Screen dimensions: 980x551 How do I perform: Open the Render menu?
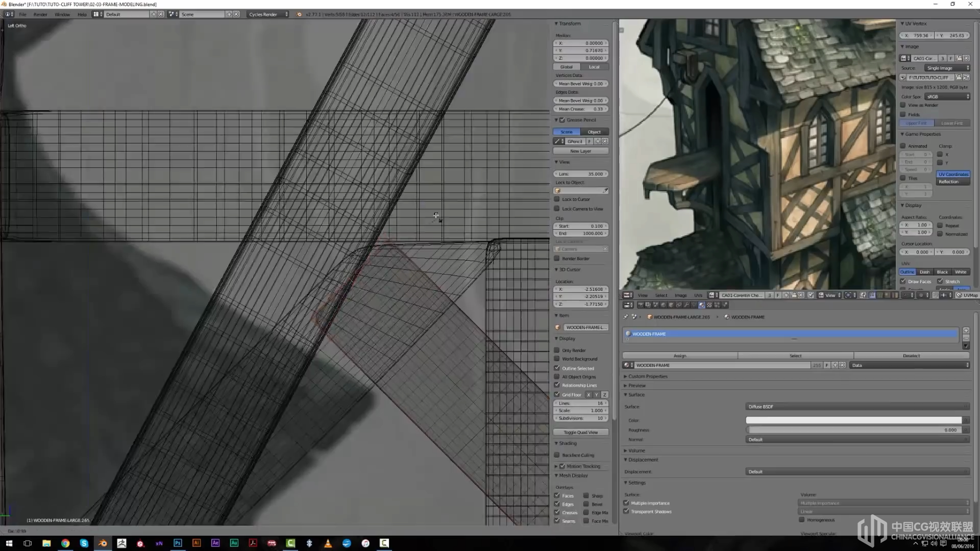[40, 14]
